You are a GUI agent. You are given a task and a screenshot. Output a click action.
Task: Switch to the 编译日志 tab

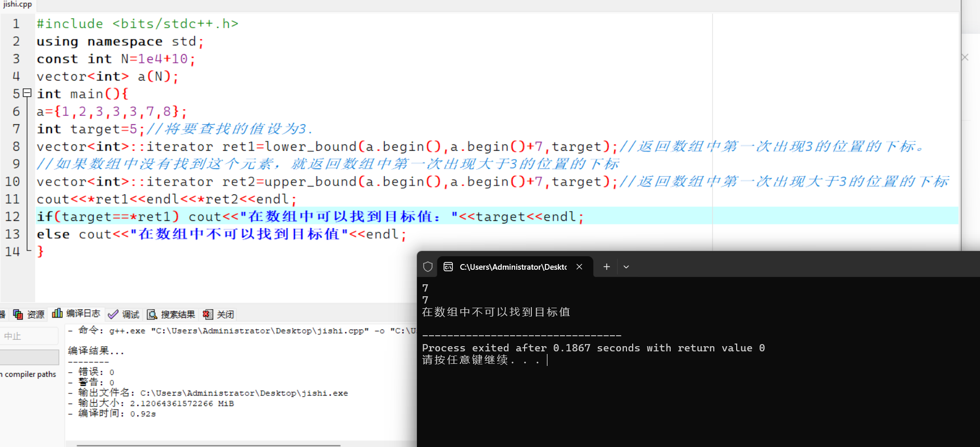(76, 313)
